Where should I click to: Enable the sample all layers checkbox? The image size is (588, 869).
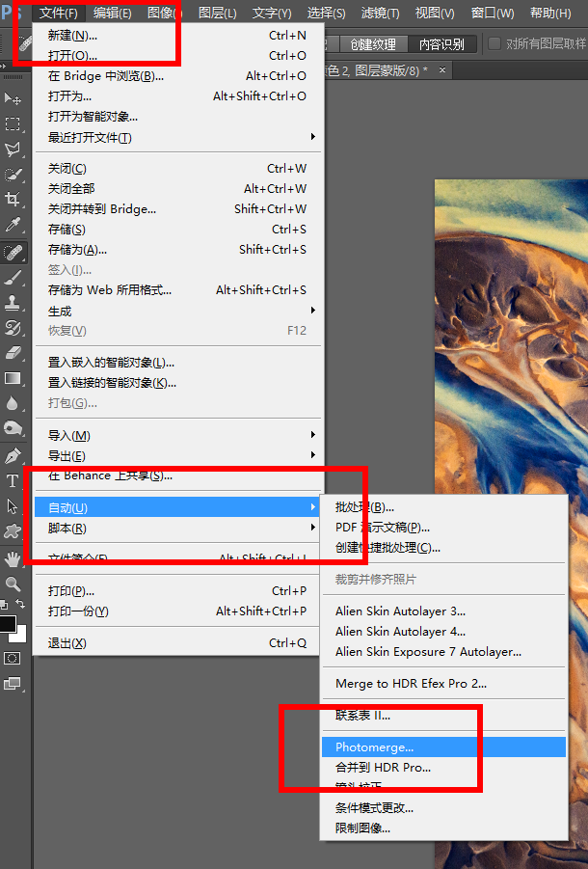click(494, 44)
